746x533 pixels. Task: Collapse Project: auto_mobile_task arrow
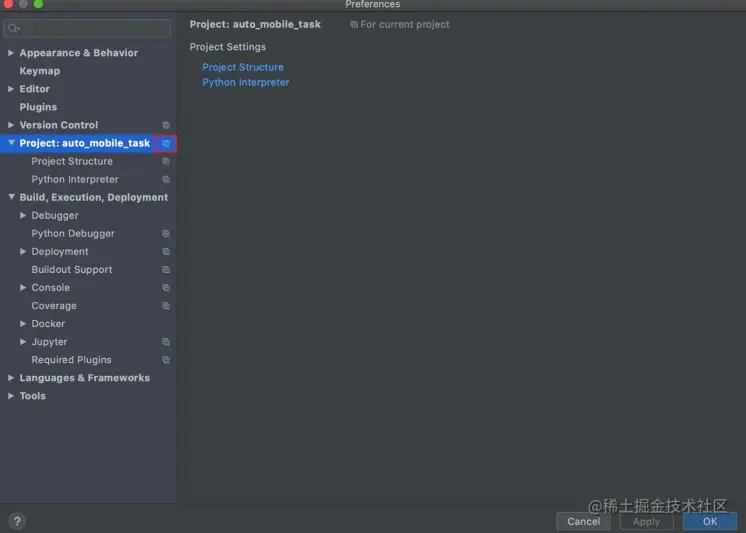click(x=11, y=143)
